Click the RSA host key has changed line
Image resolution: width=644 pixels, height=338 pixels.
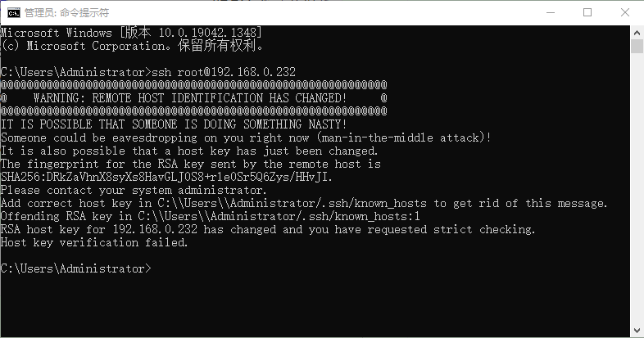click(x=267, y=229)
